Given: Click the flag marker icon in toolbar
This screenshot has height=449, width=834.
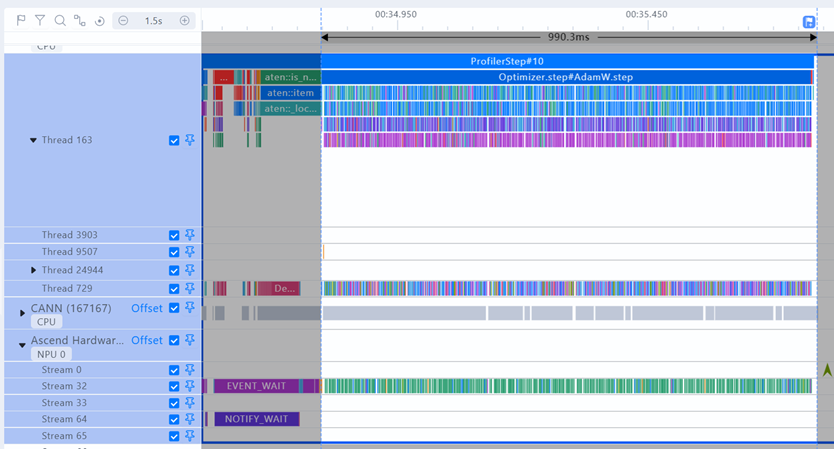Looking at the screenshot, I should tap(21, 21).
